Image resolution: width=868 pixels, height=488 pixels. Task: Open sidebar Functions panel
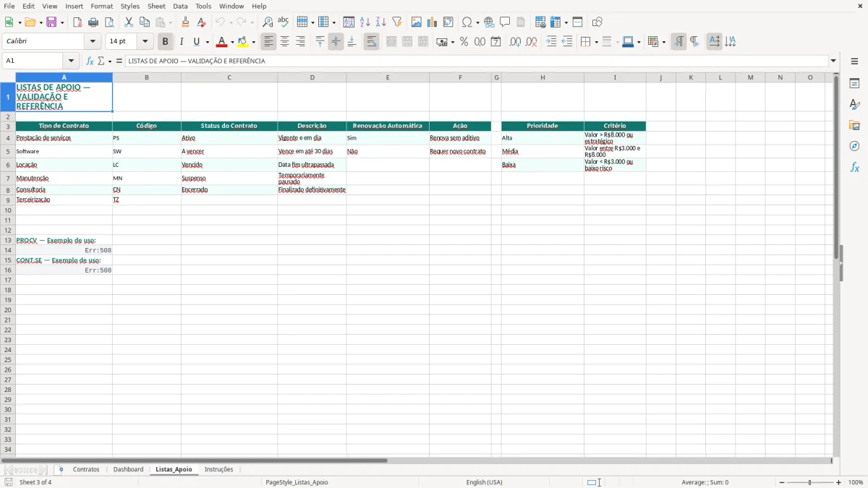click(x=854, y=168)
